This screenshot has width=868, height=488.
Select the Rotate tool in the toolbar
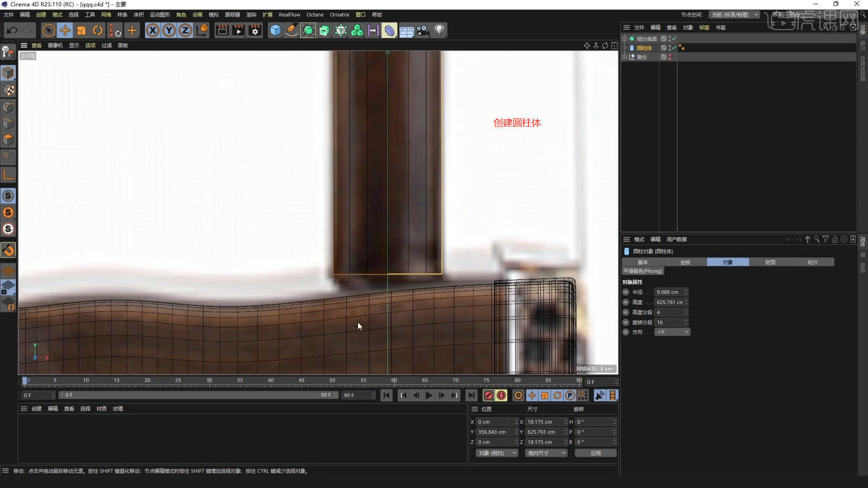point(98,30)
